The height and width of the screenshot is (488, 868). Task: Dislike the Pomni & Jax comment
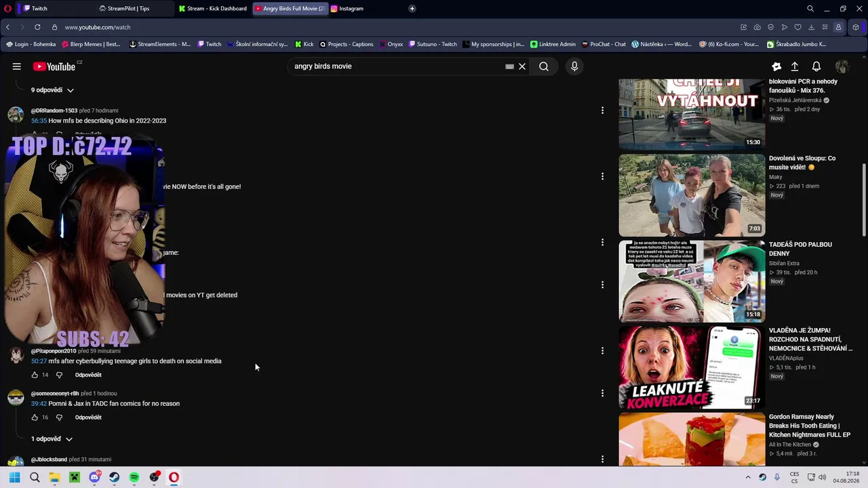(59, 418)
